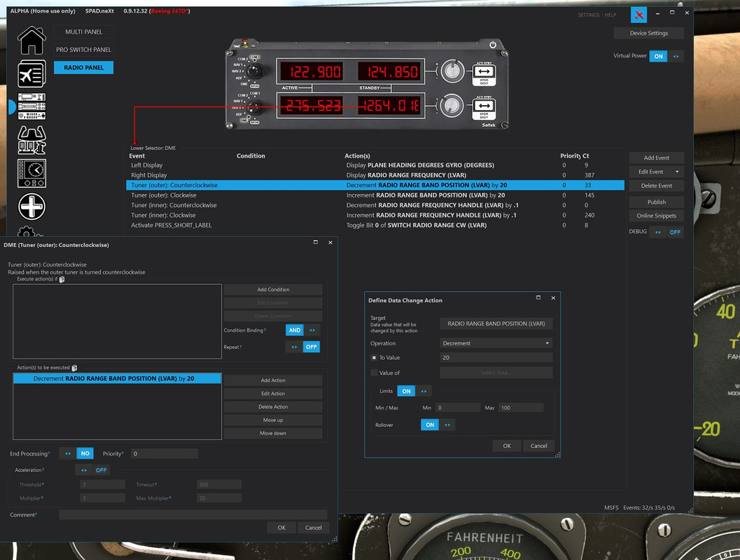Confirm OK in Define Data Change Action
The image size is (740, 560).
point(507,446)
